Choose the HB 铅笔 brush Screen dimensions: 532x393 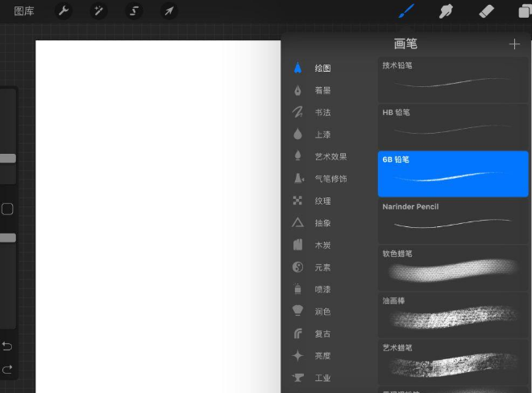[453, 126]
